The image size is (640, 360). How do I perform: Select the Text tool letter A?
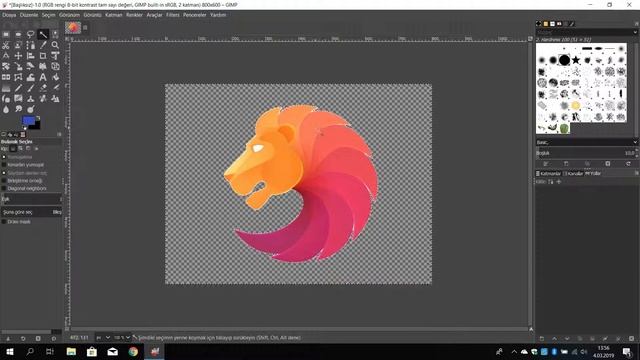pyautogui.click(x=43, y=77)
